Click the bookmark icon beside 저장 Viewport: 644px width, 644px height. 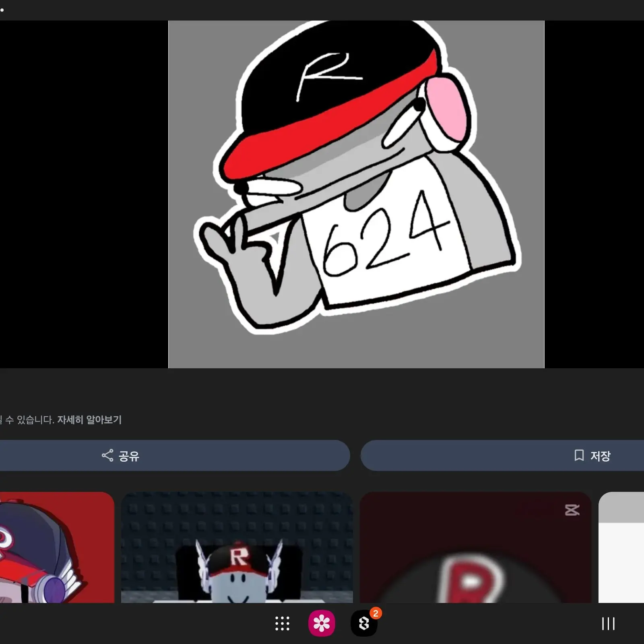point(579,455)
